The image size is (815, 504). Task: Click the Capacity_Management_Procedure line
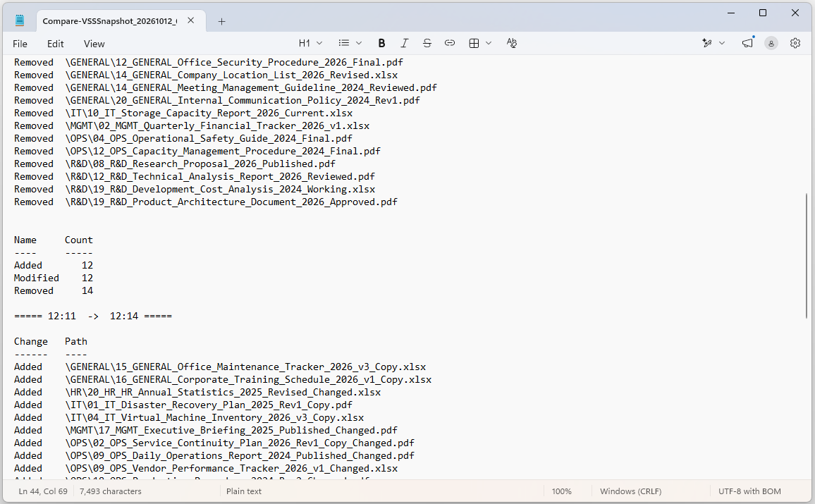point(197,151)
